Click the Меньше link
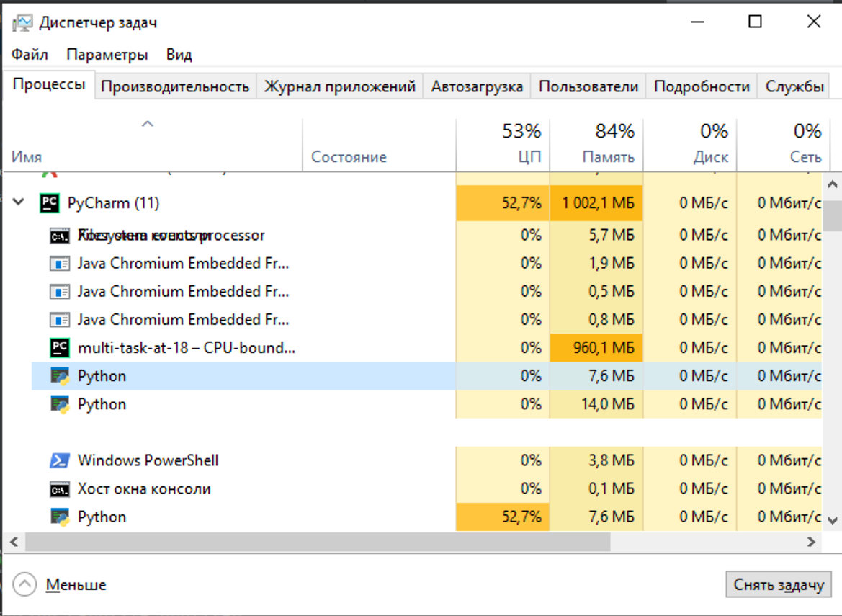Viewport: 842px width, 616px height. (x=76, y=584)
